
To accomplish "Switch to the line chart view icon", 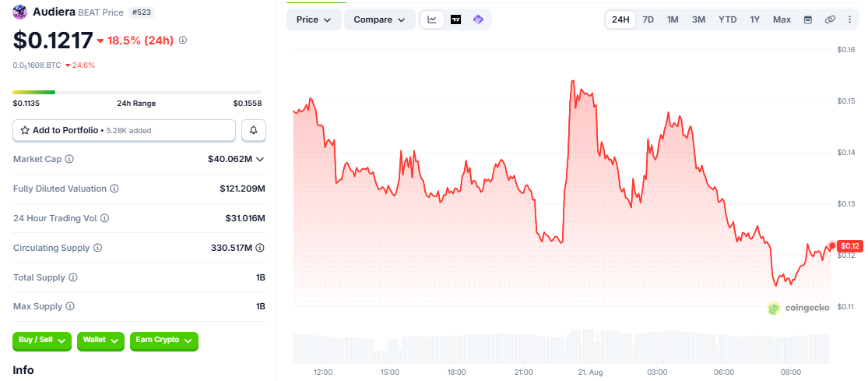I will pos(432,19).
